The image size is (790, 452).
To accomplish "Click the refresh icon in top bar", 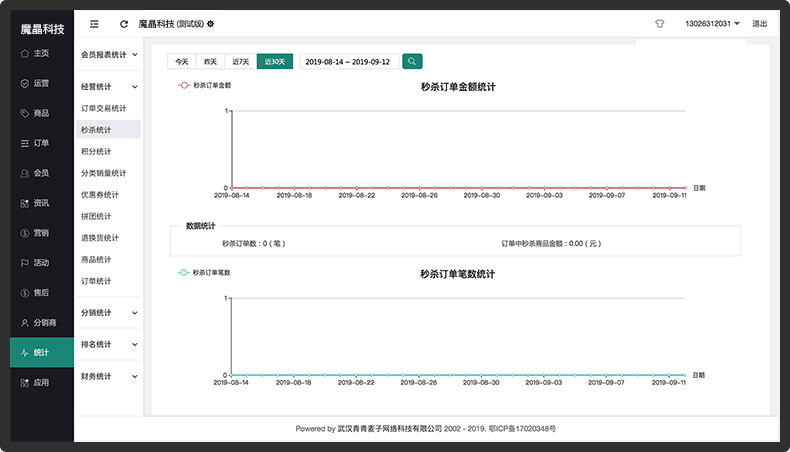I will [124, 24].
